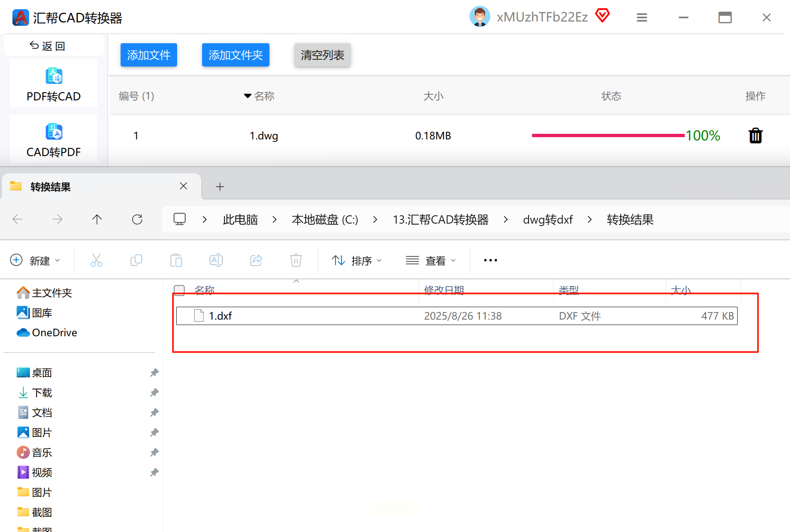Close the 转换结果 tab

pyautogui.click(x=183, y=186)
